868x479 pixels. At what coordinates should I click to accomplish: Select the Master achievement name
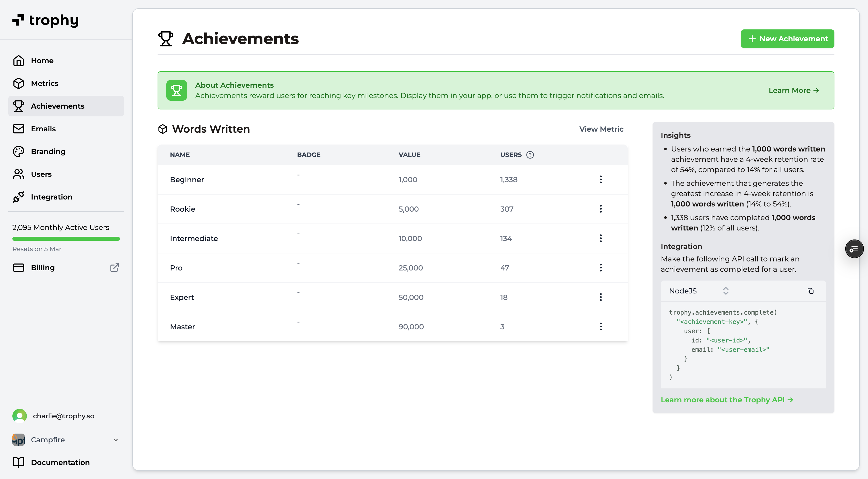182,326
